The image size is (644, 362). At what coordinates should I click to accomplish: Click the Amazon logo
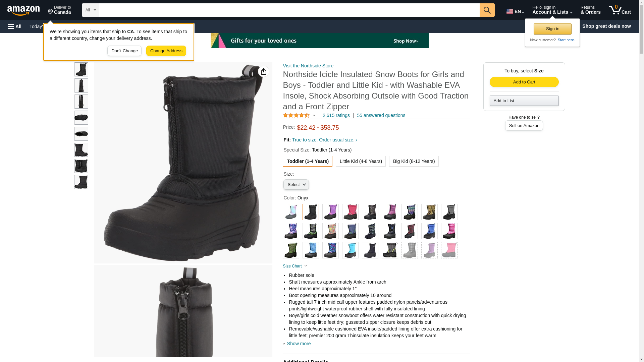pyautogui.click(x=23, y=10)
